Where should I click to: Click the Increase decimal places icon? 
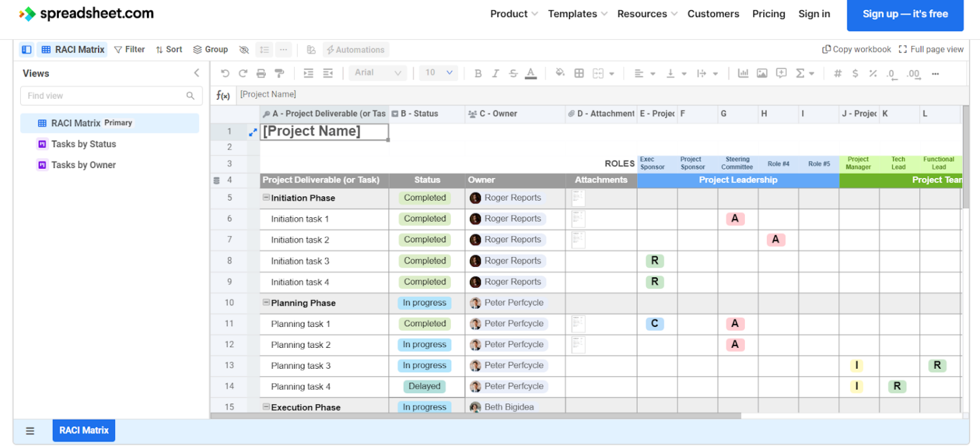pos(913,74)
